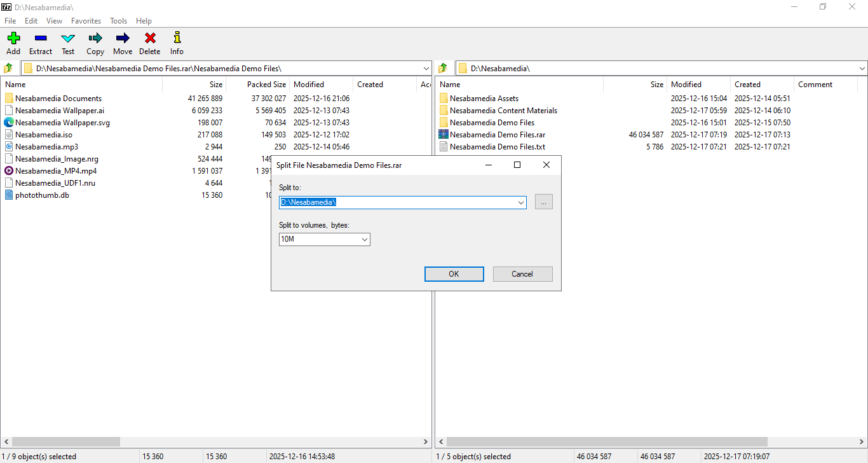
Task: Open the Favorites menu
Action: (x=86, y=21)
